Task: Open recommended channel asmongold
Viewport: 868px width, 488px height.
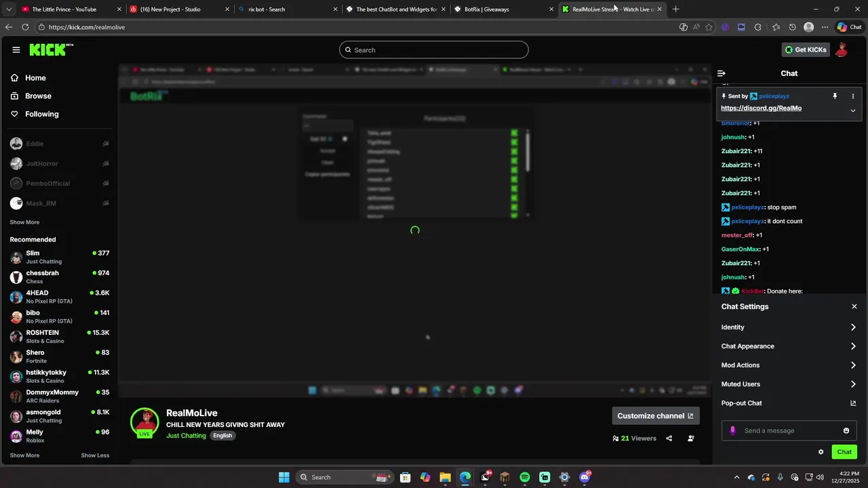Action: (x=60, y=416)
